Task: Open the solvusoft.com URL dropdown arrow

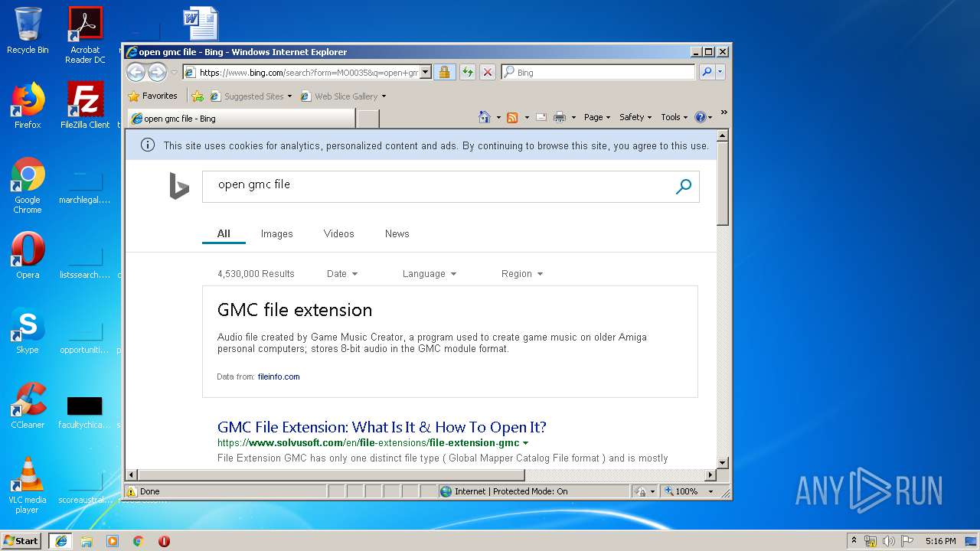Action: [525, 443]
